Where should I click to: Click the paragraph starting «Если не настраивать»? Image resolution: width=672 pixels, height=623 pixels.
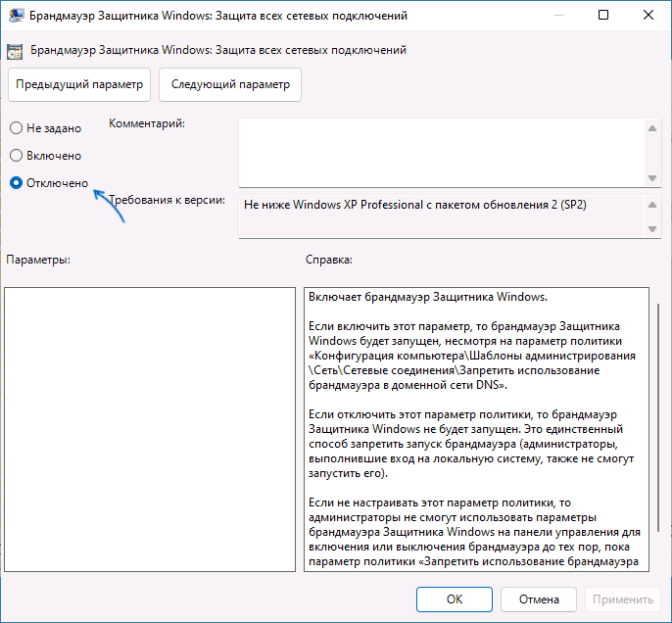click(474, 532)
